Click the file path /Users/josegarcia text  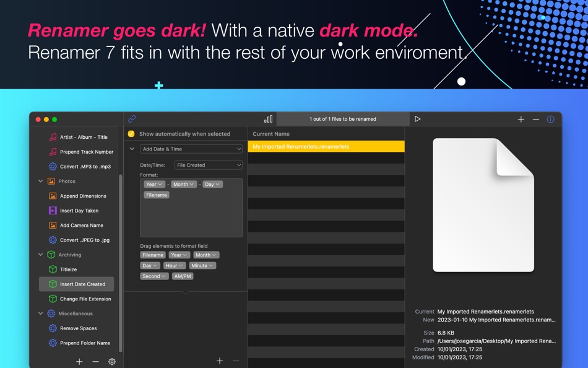[x=496, y=341]
